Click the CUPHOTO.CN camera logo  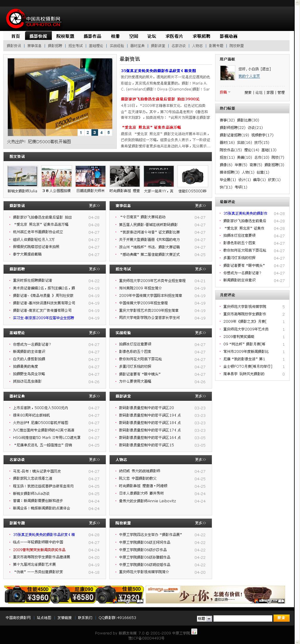(34, 19)
